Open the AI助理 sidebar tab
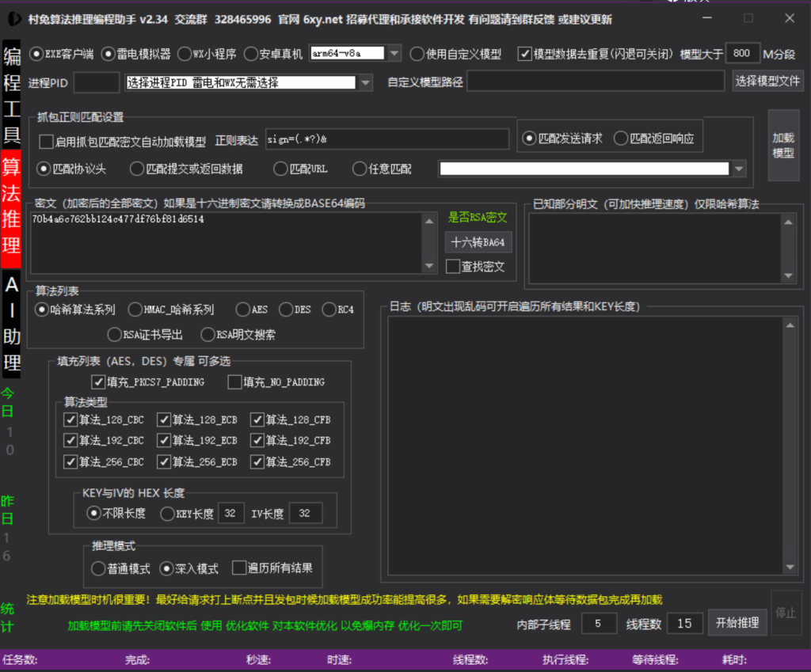811x672 pixels. 12,323
